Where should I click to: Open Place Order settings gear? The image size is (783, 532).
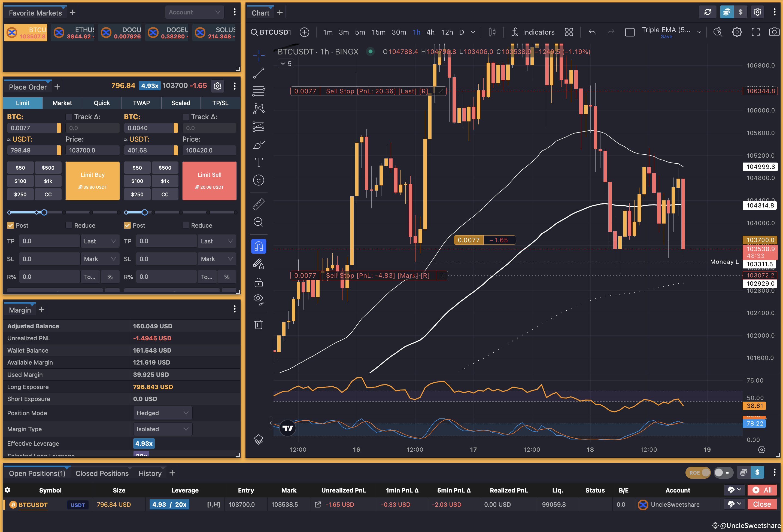pyautogui.click(x=218, y=86)
